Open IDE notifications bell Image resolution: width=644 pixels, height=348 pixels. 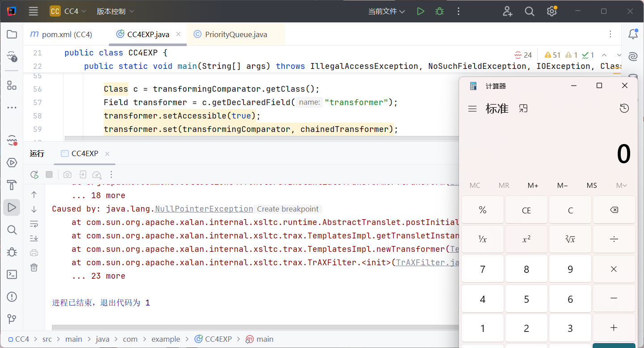633,34
